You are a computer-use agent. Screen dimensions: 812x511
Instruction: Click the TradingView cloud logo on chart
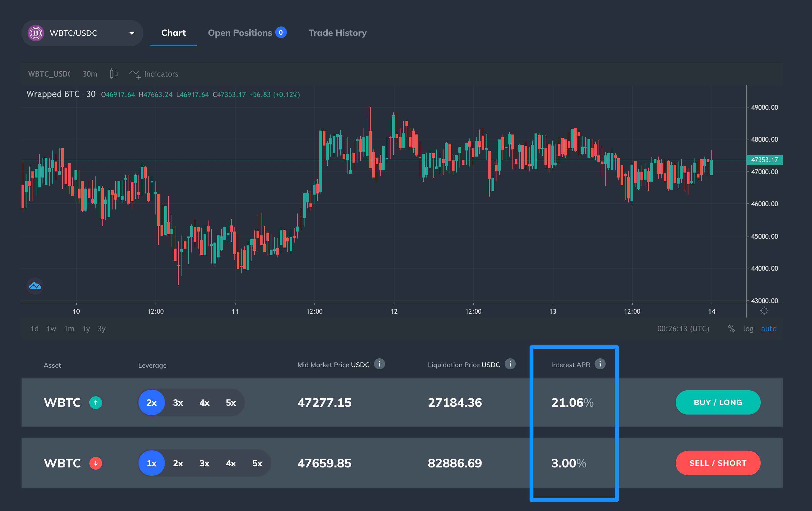point(35,286)
